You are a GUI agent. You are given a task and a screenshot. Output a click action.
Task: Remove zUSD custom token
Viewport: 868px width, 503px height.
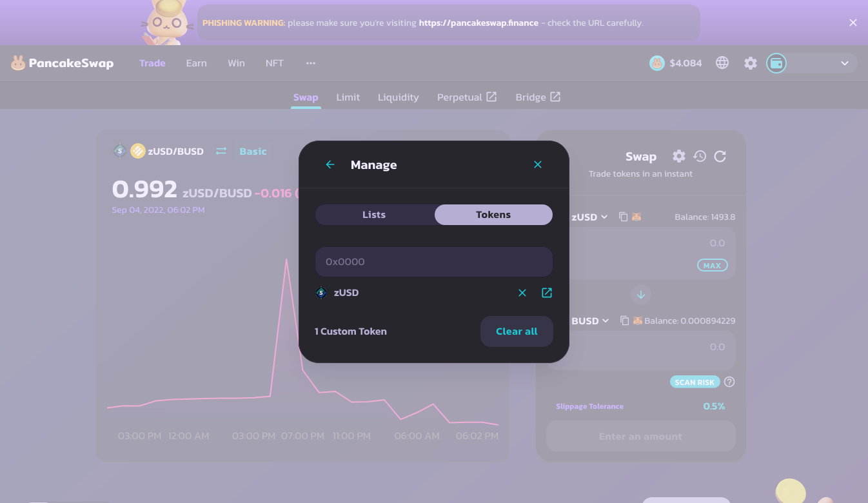tap(522, 293)
